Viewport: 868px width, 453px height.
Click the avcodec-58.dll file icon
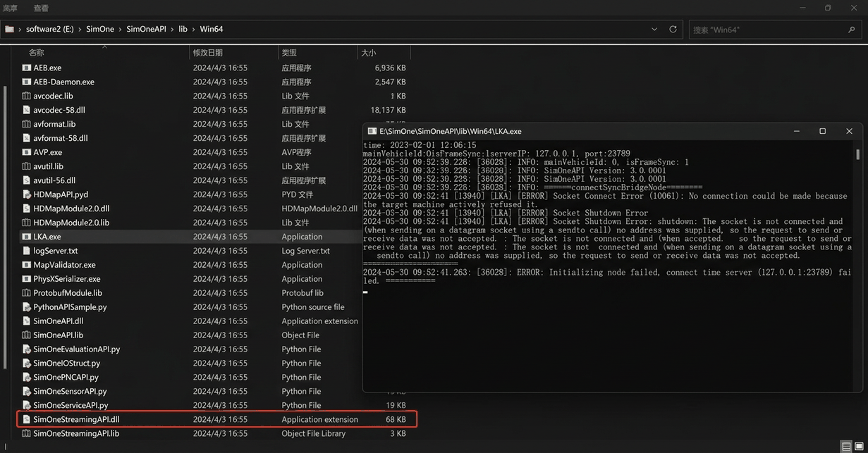click(x=27, y=110)
